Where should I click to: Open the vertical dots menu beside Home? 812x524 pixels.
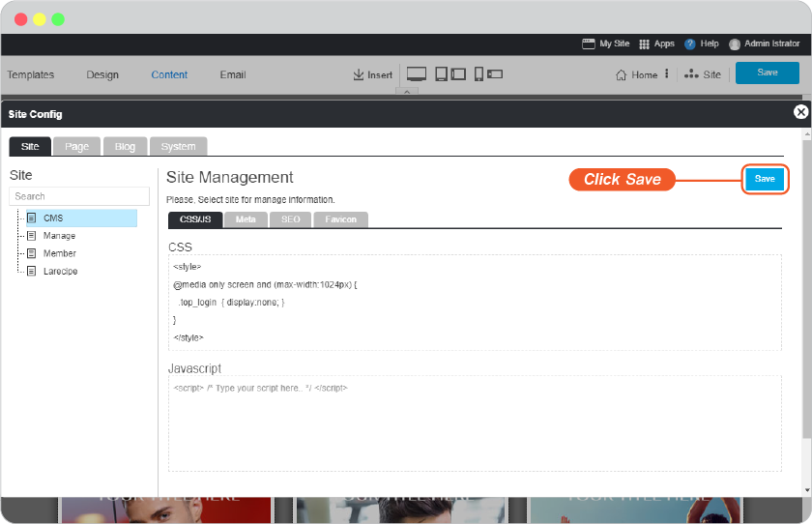(667, 73)
